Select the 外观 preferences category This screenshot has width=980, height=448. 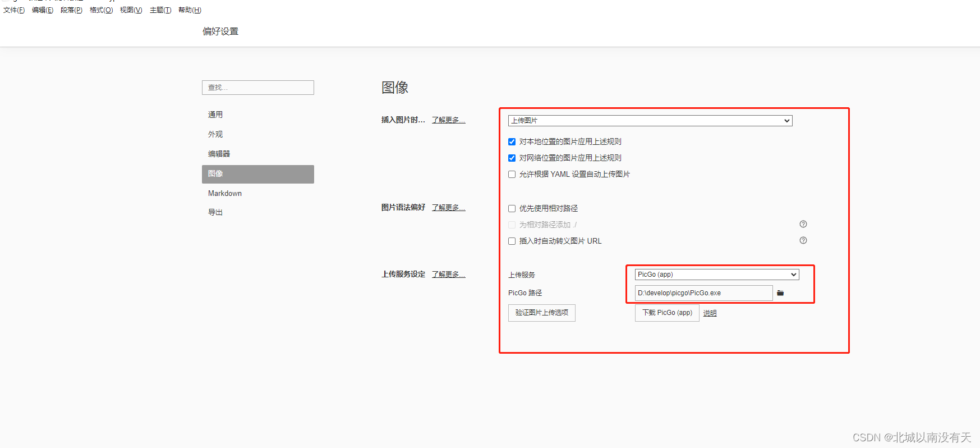[258, 134]
